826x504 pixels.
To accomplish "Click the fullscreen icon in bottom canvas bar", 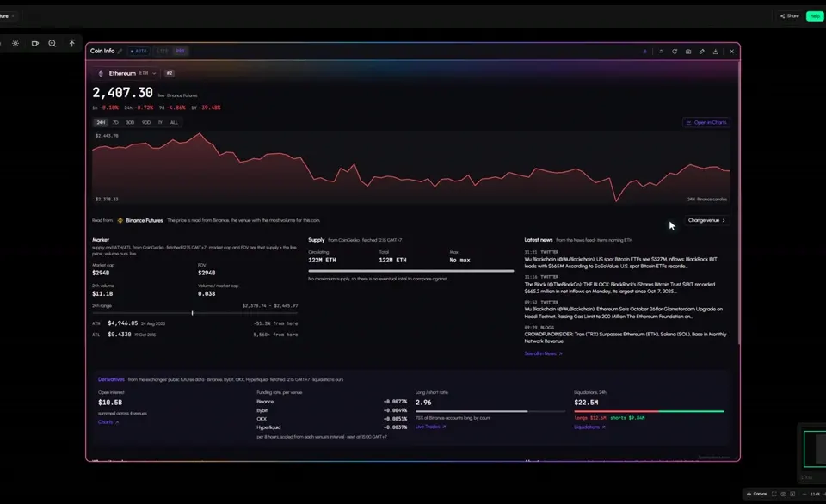I will 774,494.
